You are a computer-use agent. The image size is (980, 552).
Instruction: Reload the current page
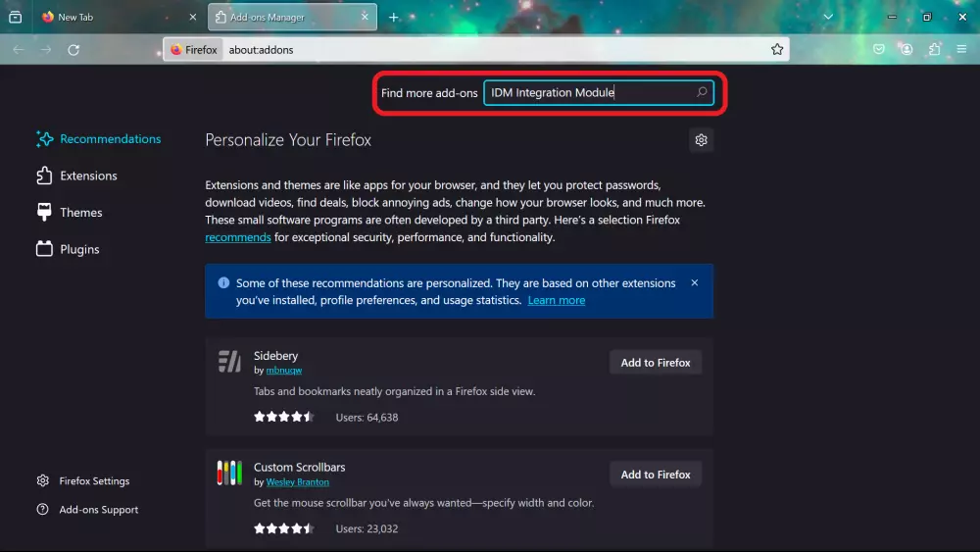pyautogui.click(x=73, y=49)
